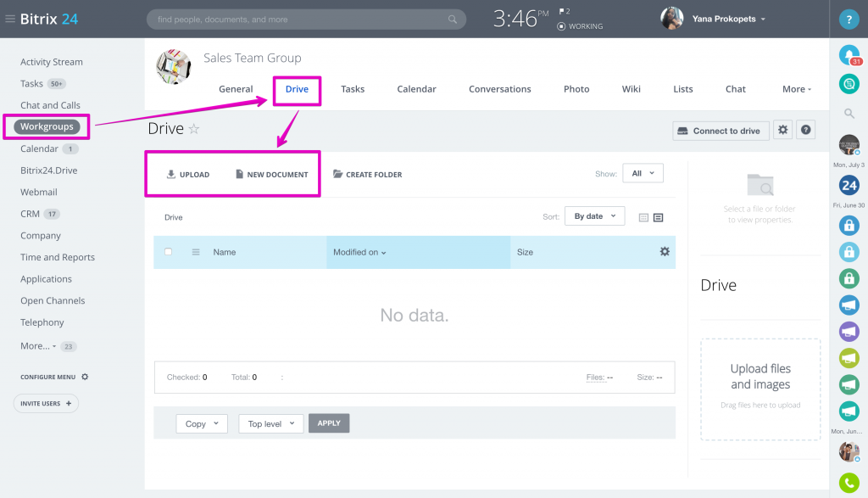Switch to the General tab
This screenshot has height=498, width=868.
click(x=236, y=89)
